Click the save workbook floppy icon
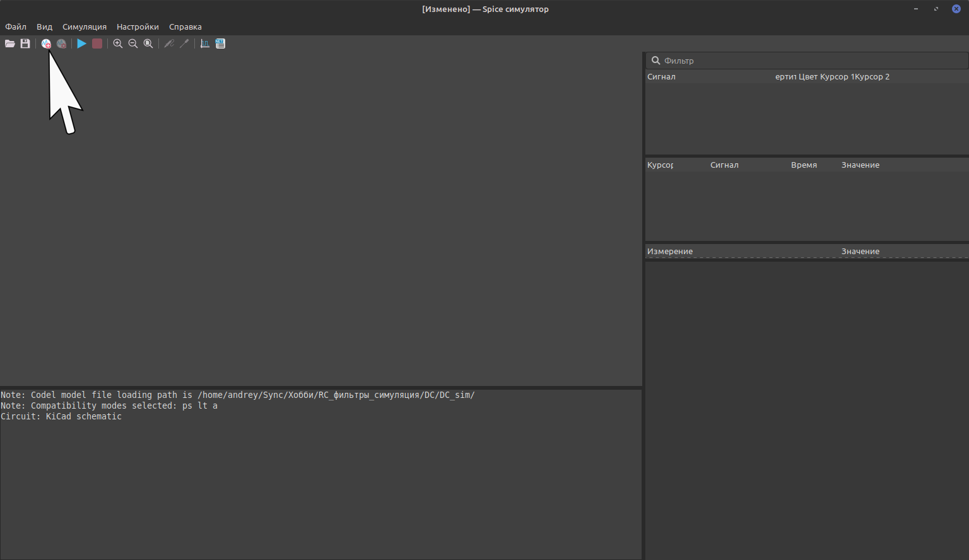The image size is (969, 560). 25,44
